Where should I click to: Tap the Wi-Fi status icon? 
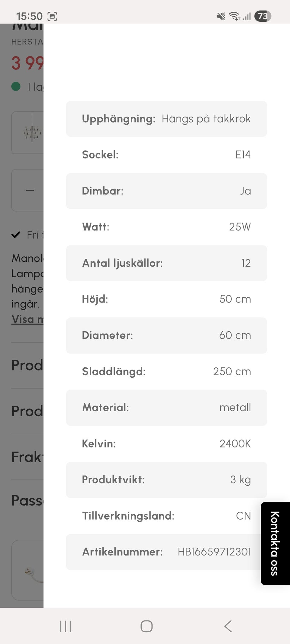(x=234, y=16)
